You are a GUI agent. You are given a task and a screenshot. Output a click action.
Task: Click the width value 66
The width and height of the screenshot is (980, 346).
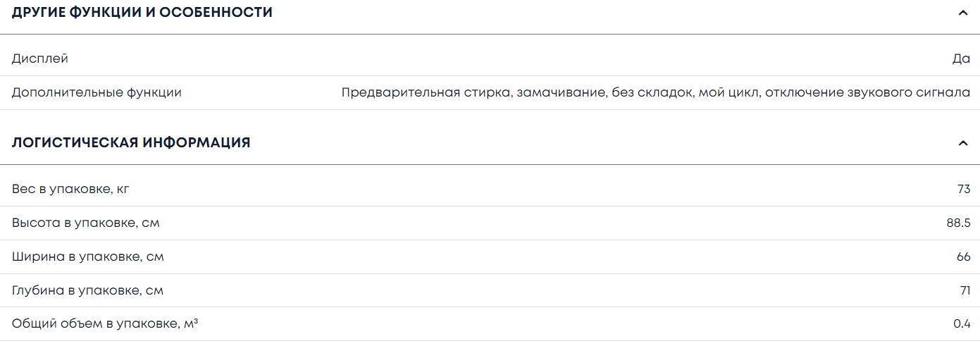point(963,257)
